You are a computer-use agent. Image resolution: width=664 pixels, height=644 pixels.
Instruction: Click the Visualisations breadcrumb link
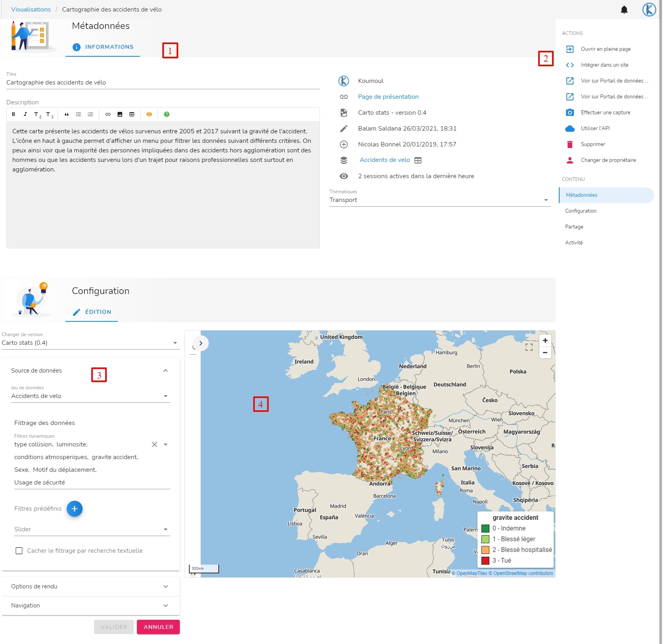point(31,10)
